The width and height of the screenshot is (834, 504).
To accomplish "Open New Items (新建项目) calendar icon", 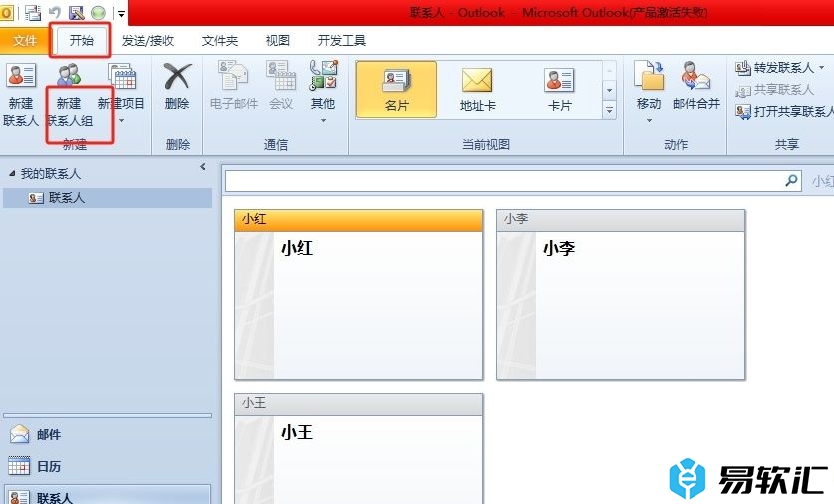I will pyautogui.click(x=122, y=76).
